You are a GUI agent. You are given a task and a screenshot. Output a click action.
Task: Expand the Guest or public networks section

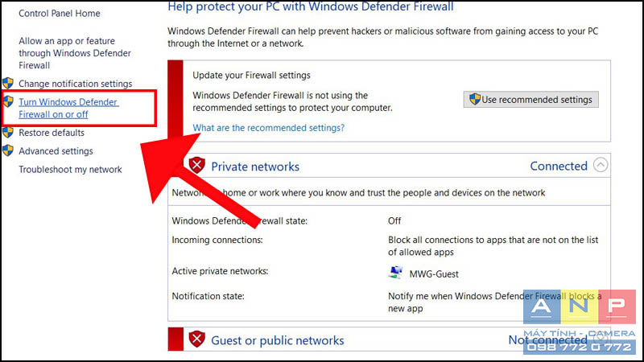point(601,339)
